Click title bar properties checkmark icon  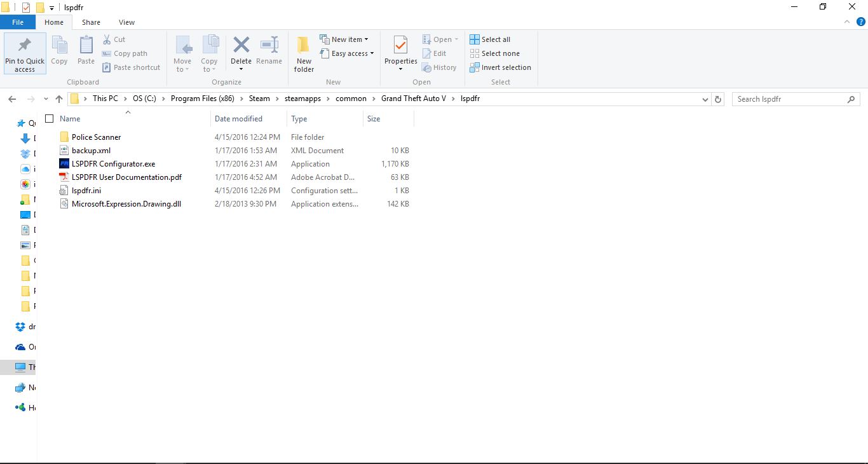[26, 8]
